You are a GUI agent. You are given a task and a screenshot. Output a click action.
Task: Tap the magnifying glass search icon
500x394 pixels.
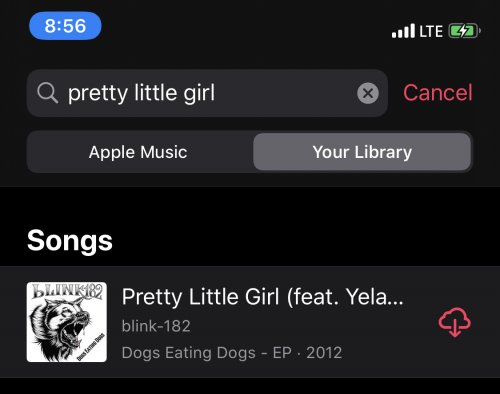tap(48, 93)
